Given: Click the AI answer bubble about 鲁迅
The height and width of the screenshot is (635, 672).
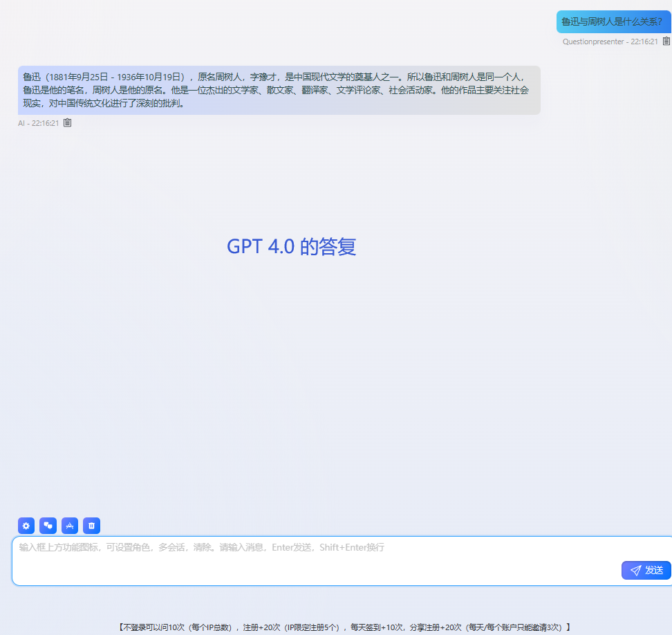Looking at the screenshot, I should [279, 90].
